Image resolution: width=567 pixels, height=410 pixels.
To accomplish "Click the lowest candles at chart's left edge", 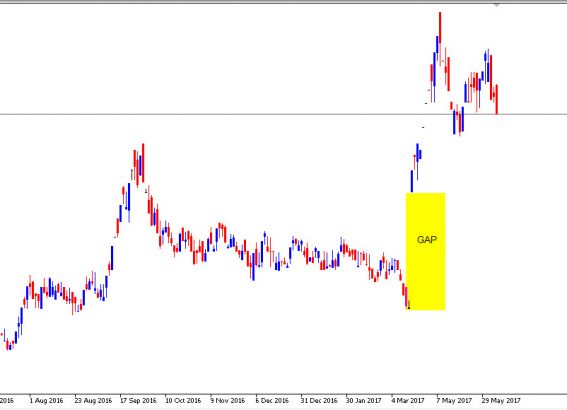I will (x=9, y=345).
